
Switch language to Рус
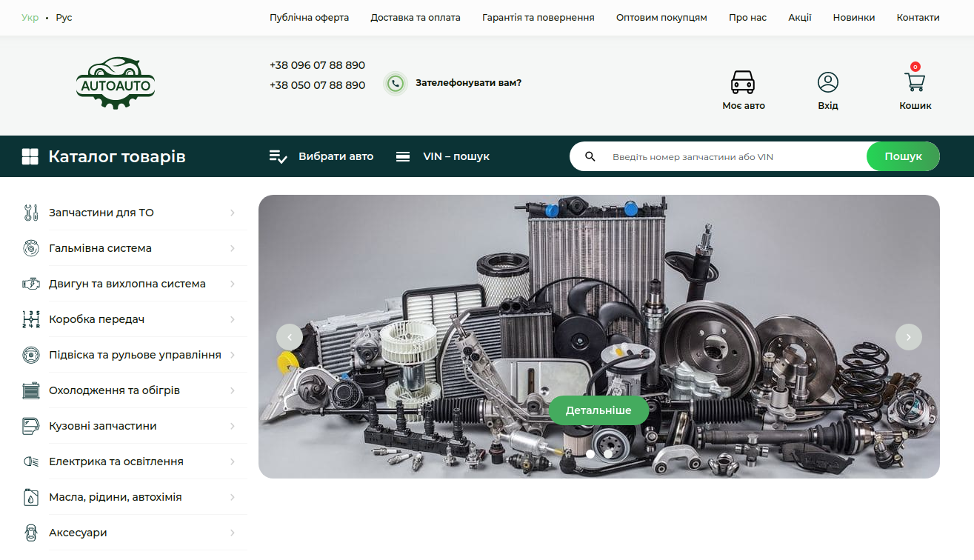click(x=64, y=17)
